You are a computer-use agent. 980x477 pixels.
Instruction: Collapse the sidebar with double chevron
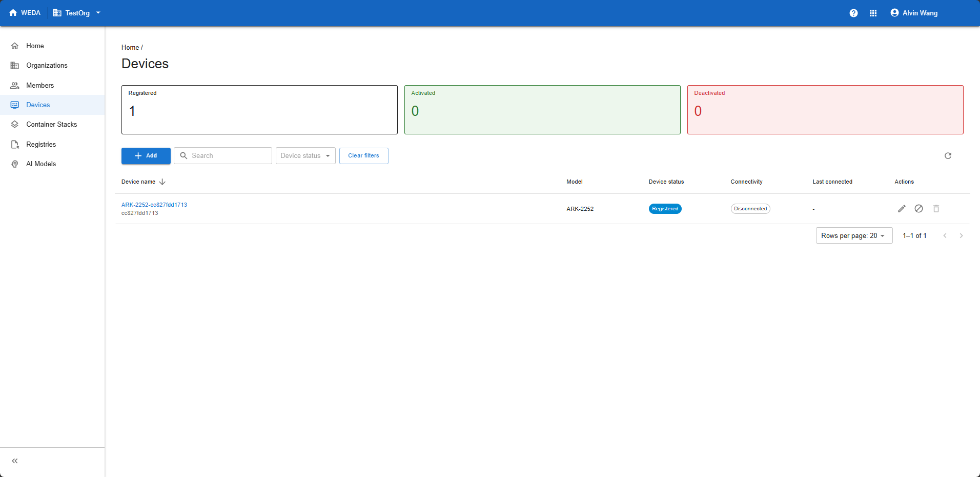(15, 461)
